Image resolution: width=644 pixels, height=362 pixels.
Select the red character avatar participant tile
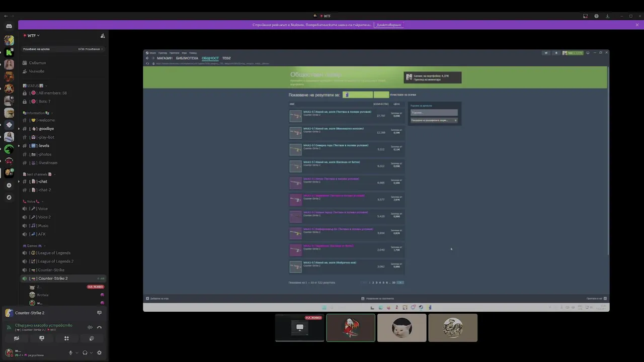tap(351, 328)
